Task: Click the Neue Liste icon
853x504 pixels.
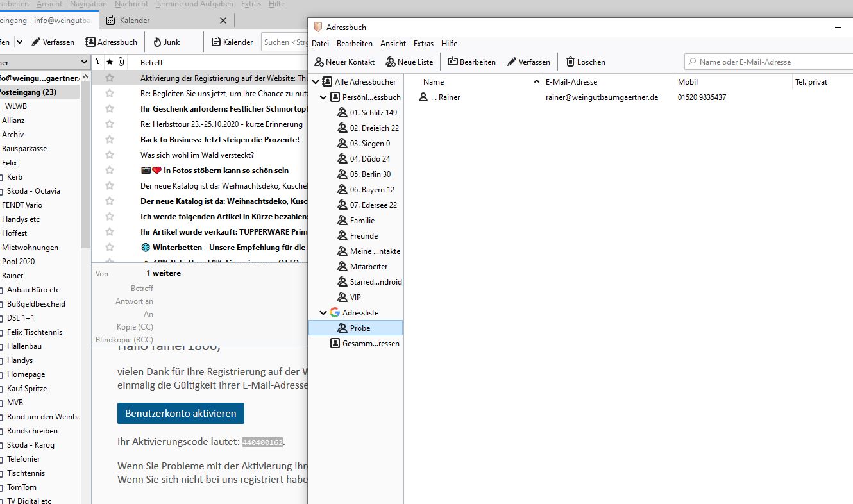Action: click(391, 62)
